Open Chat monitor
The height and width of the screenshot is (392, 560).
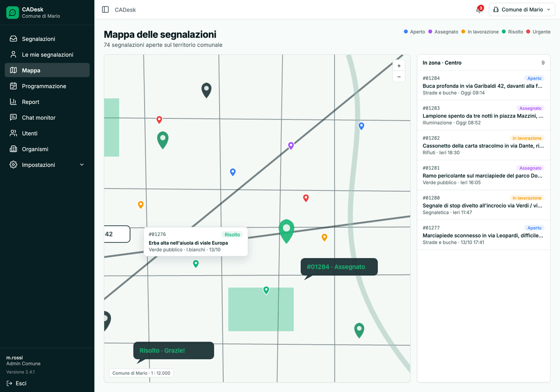coord(47,118)
